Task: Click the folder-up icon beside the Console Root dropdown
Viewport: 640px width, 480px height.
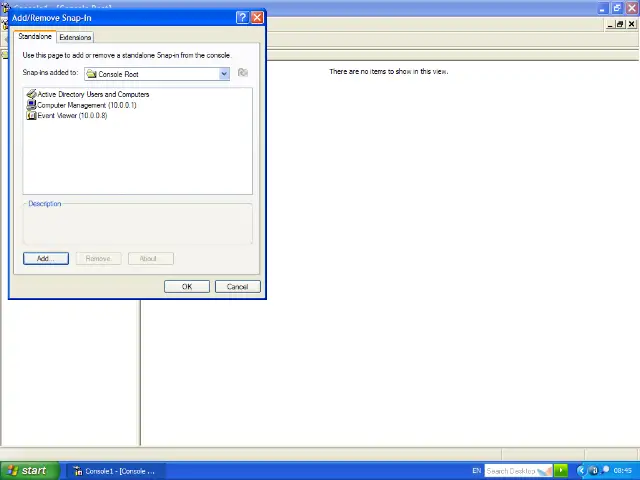Action: click(x=242, y=73)
